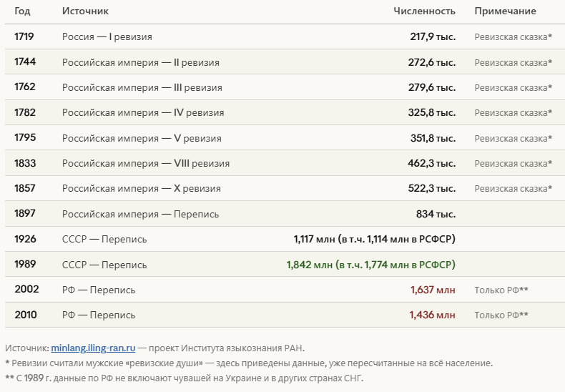Click the "Примечание" column header
The width and height of the screenshot is (565, 392).
pos(505,11)
